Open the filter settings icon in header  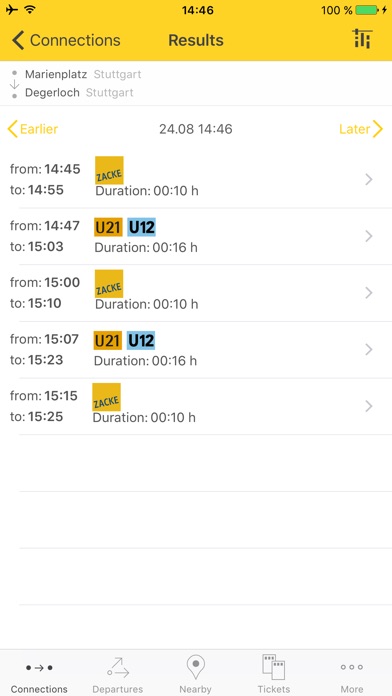362,39
